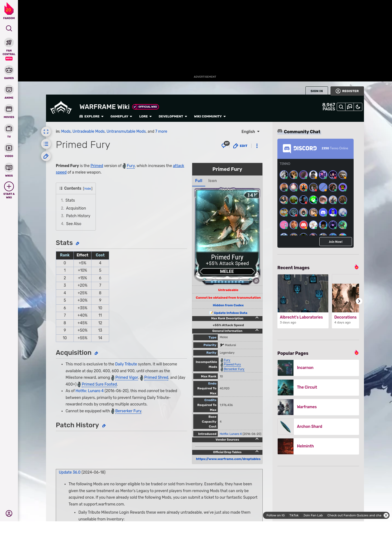Open the warframe.com droptables link
This screenshot has height=545, width=392.
pos(228,459)
